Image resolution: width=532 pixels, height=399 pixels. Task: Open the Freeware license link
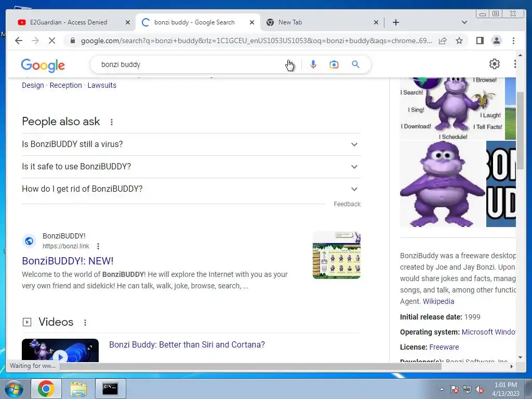[444, 347]
